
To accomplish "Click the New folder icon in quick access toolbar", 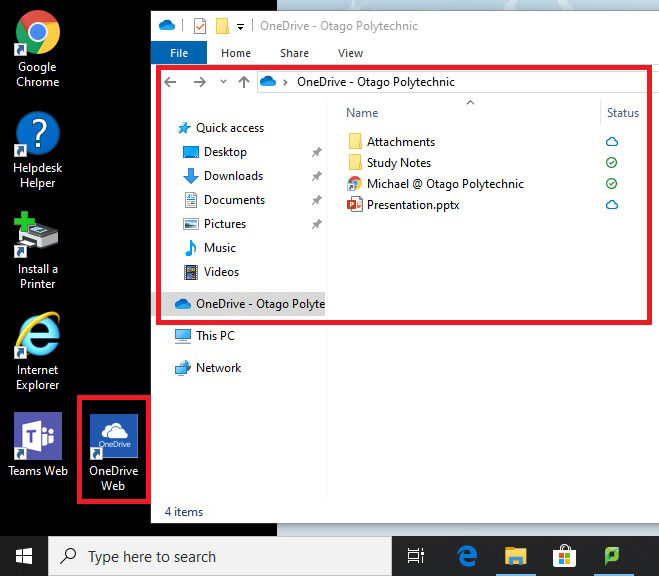I will pyautogui.click(x=222, y=26).
